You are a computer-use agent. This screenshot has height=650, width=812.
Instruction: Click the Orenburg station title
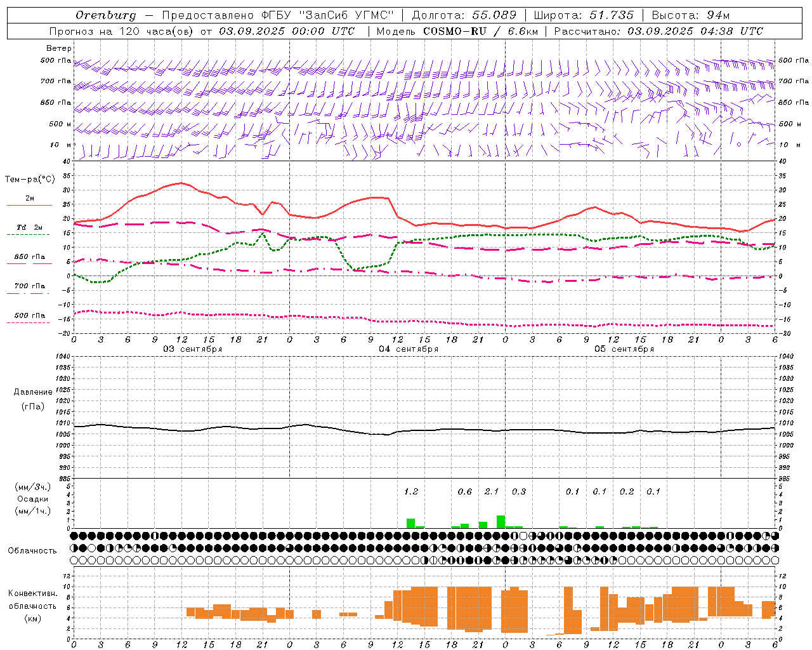[106, 15]
